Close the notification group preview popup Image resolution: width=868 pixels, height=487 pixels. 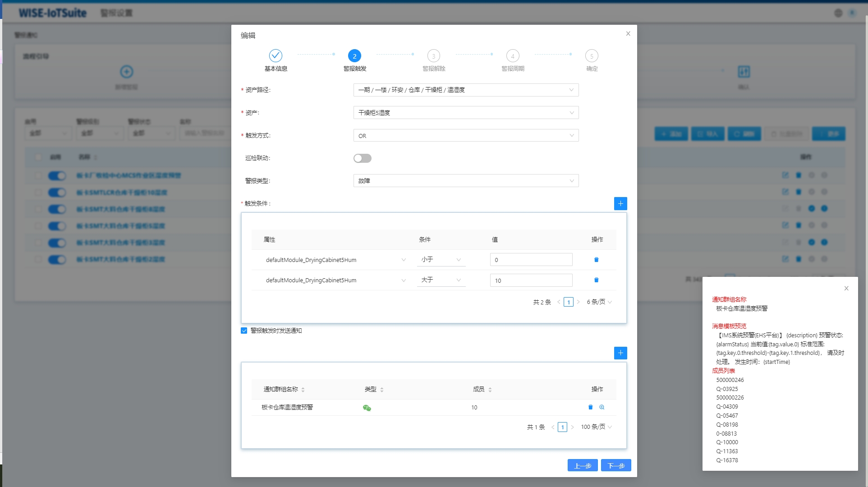click(x=846, y=289)
